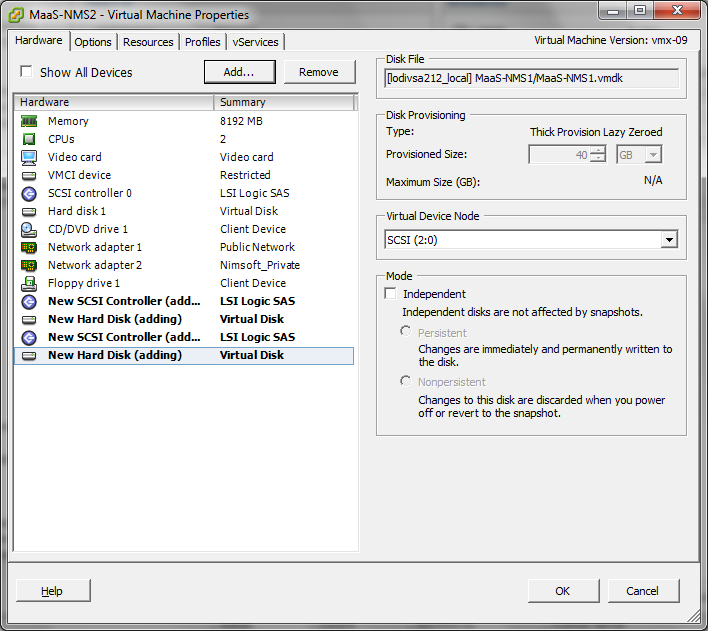708x631 pixels.
Task: Switch to the Profiles tab
Action: [x=203, y=42]
